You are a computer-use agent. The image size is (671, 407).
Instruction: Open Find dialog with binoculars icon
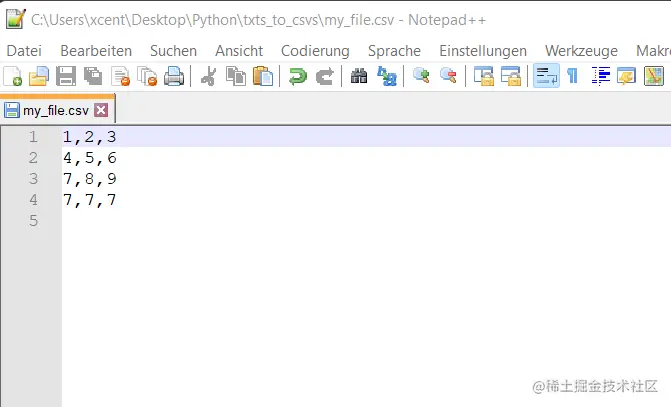coord(359,76)
